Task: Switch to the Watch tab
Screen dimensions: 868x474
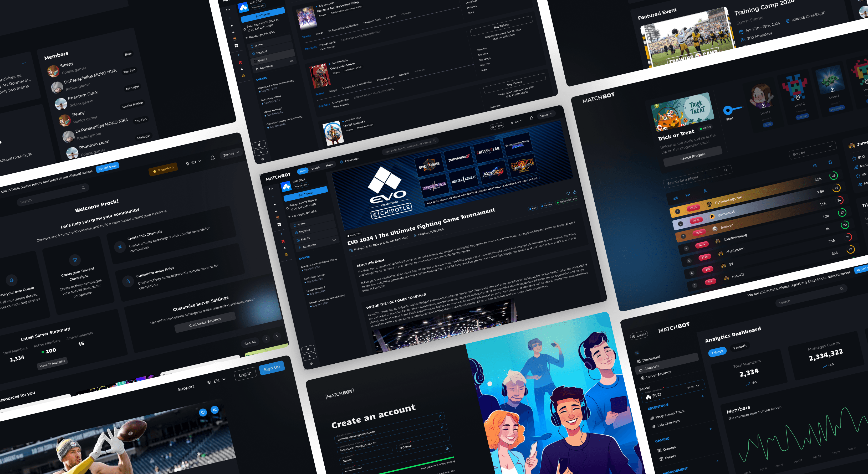Action: coord(316,168)
